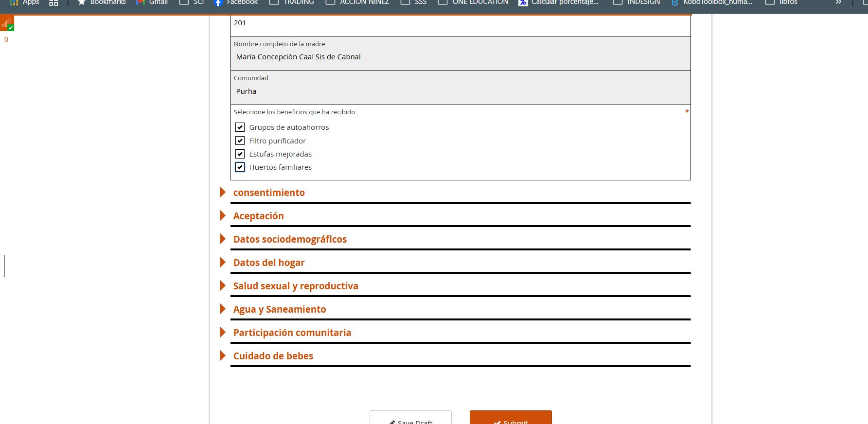Open the ACCION NIÑEZ bookmark folder
The image size is (868, 424).
point(358,2)
